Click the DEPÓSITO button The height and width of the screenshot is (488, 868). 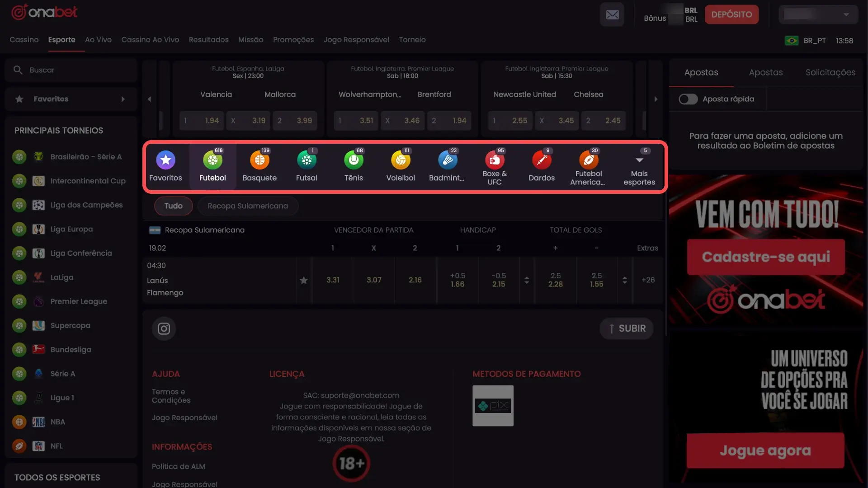click(x=731, y=14)
